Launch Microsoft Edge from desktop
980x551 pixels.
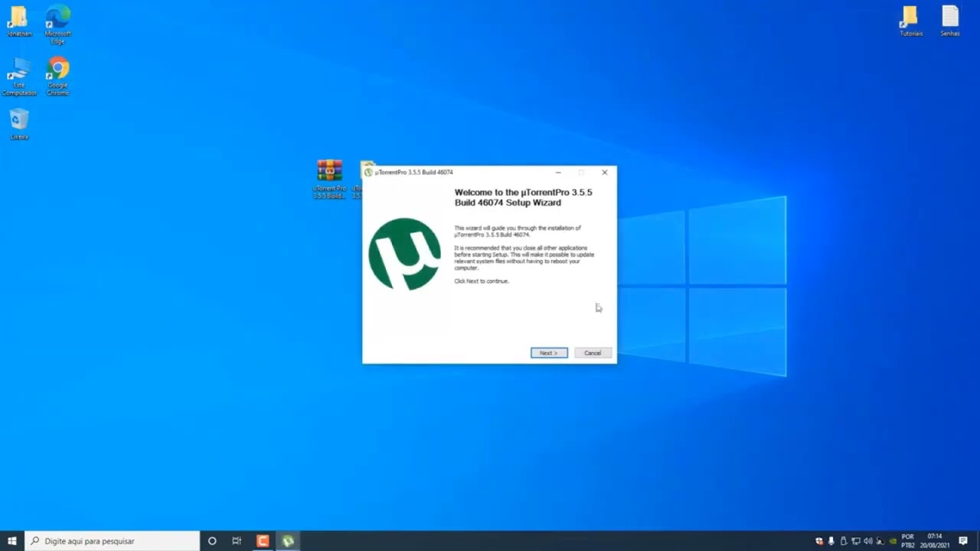[57, 24]
